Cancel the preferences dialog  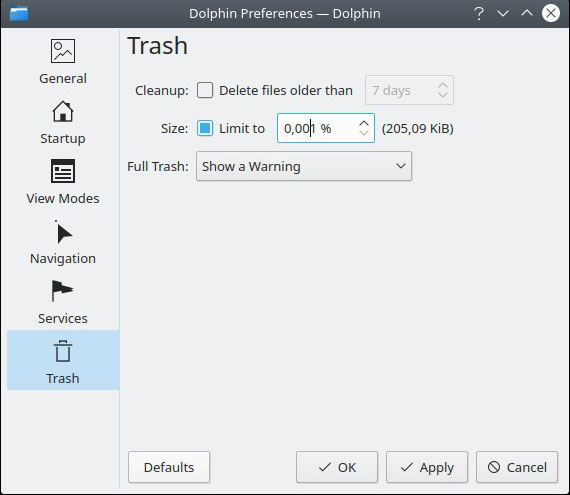click(517, 467)
